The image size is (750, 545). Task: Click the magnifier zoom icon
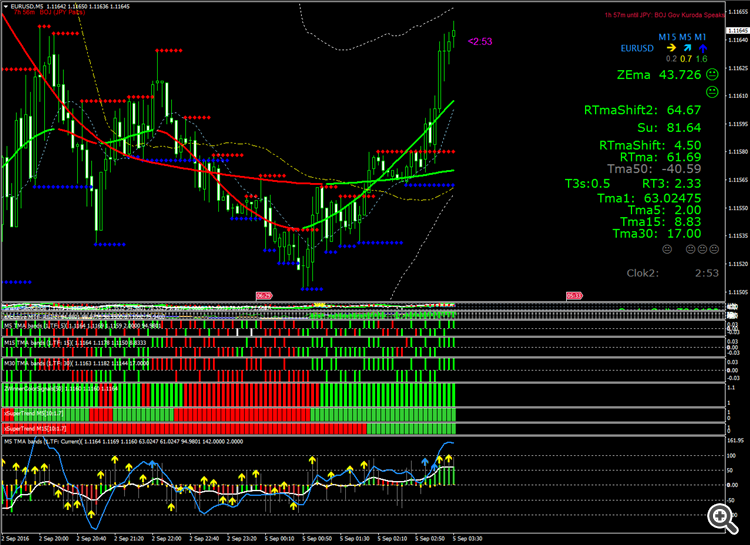(722, 518)
